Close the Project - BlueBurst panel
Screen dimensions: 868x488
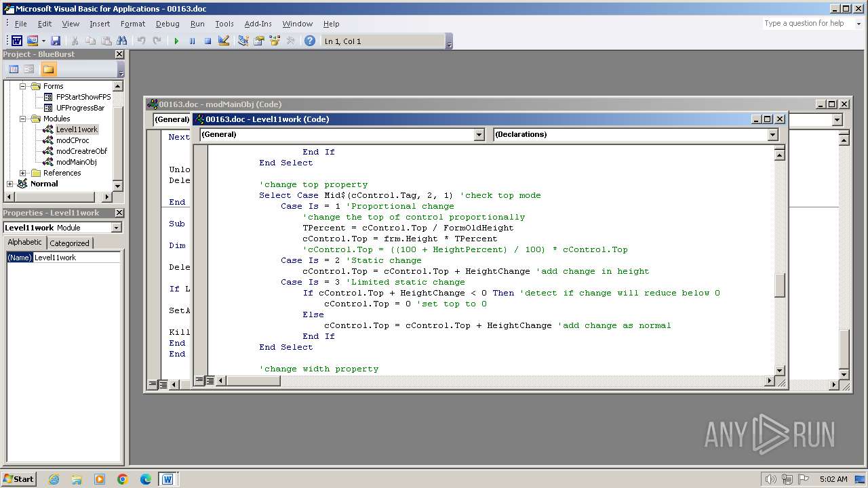pos(119,54)
